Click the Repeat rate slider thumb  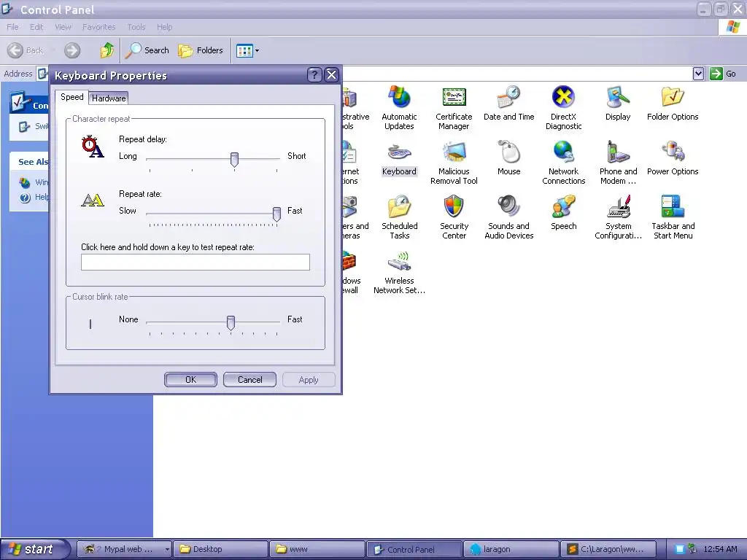pyautogui.click(x=276, y=214)
